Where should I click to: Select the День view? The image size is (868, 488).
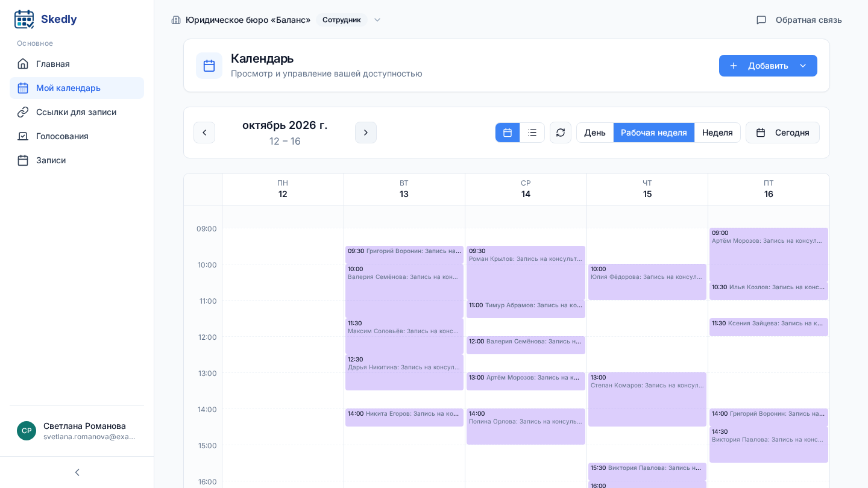click(x=595, y=133)
